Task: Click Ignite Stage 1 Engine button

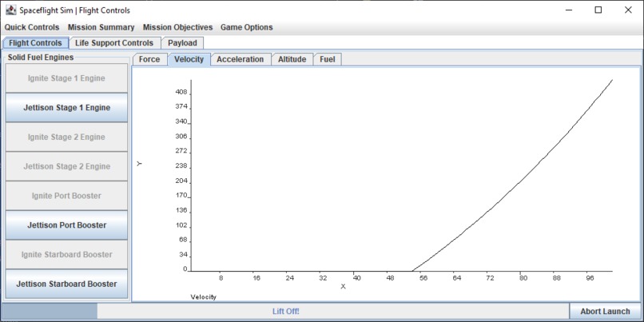Action: (x=66, y=78)
